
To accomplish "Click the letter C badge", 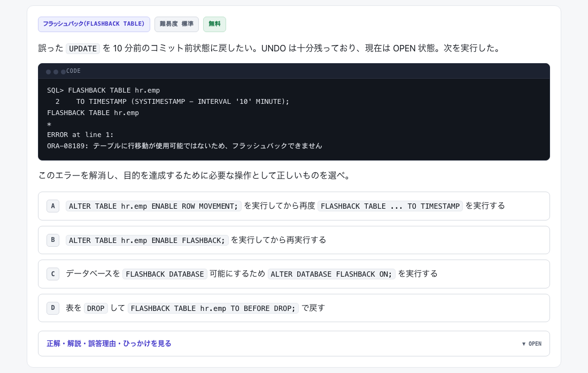I will tap(53, 274).
